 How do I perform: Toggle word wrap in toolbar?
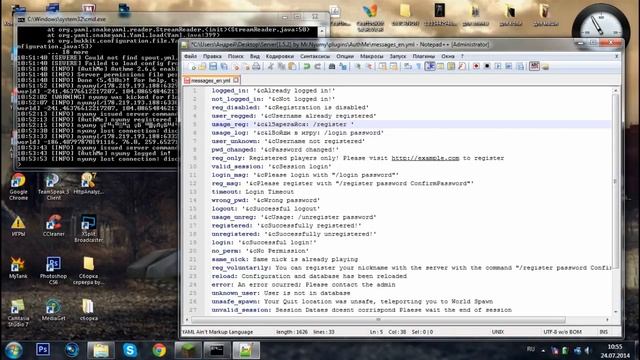point(407,66)
